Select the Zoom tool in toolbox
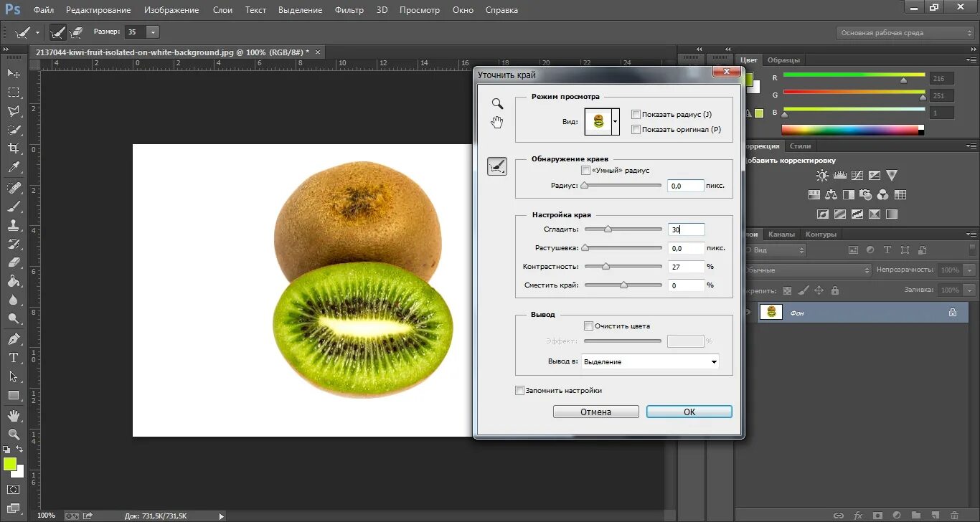The image size is (980, 522). click(x=14, y=435)
